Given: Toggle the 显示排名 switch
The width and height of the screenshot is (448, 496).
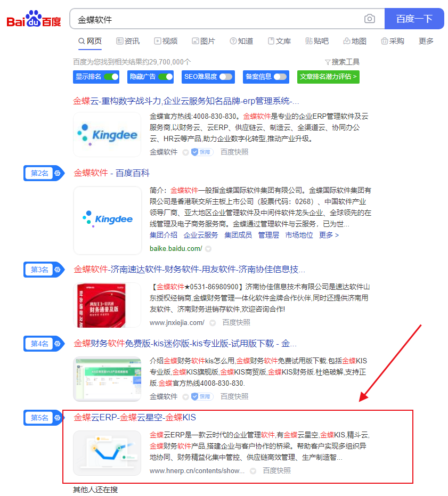Looking at the screenshot, I should click(x=111, y=77).
